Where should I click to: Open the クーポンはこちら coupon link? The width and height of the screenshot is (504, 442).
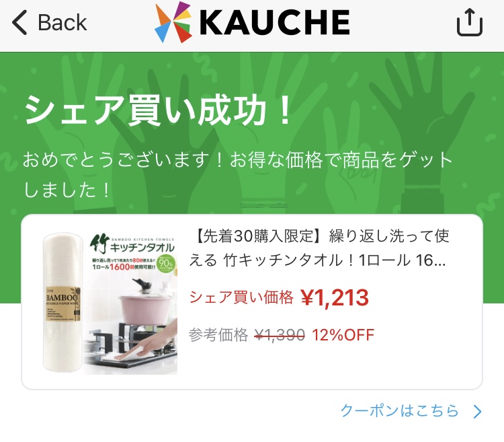coord(400,410)
